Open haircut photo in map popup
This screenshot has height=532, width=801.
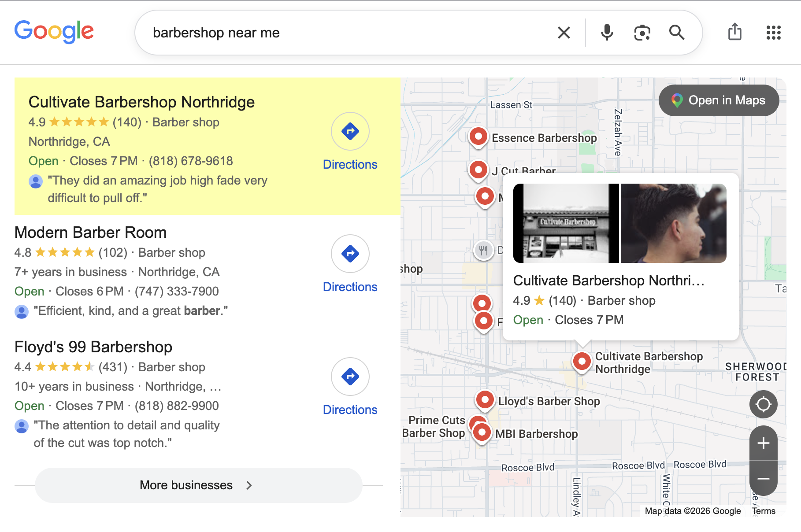click(673, 223)
